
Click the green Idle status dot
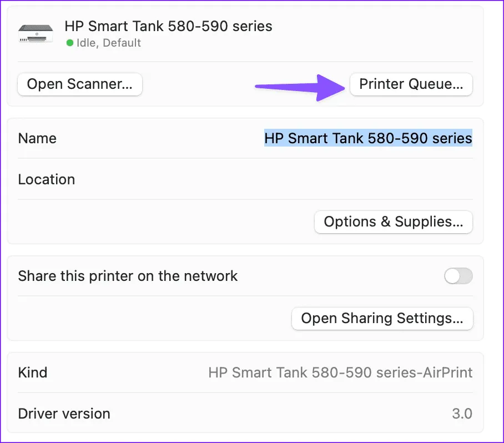(x=70, y=43)
